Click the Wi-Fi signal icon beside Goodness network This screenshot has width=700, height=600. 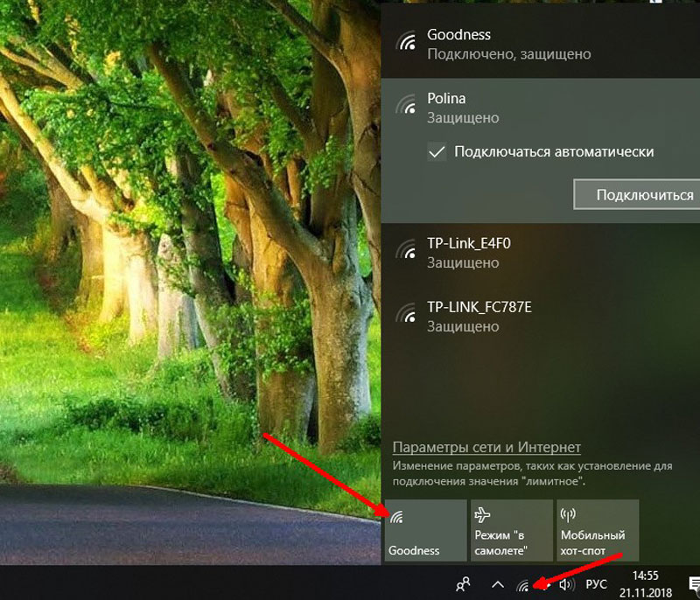pyautogui.click(x=406, y=40)
